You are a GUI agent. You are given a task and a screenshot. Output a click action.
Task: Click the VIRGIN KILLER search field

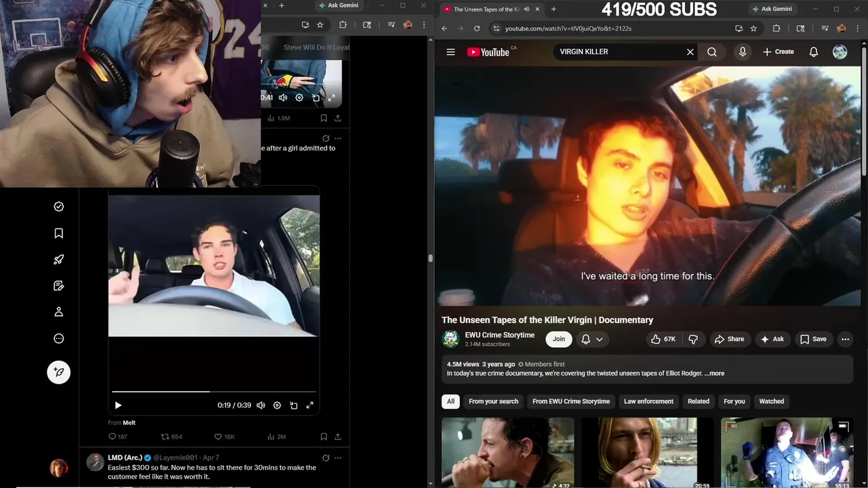click(x=619, y=52)
